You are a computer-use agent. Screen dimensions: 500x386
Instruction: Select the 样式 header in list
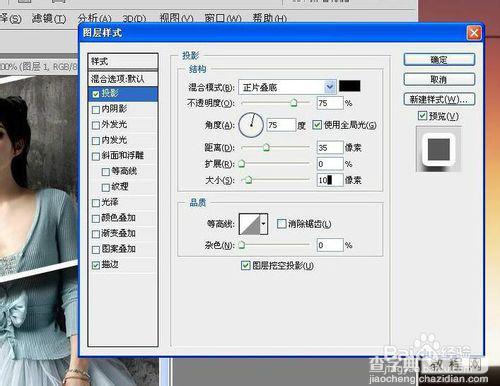pyautogui.click(x=123, y=61)
